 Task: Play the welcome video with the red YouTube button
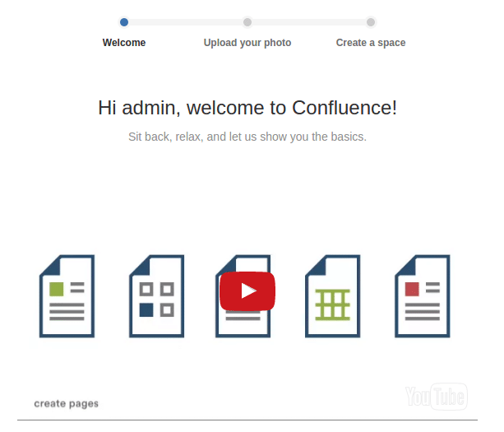pyautogui.click(x=247, y=290)
